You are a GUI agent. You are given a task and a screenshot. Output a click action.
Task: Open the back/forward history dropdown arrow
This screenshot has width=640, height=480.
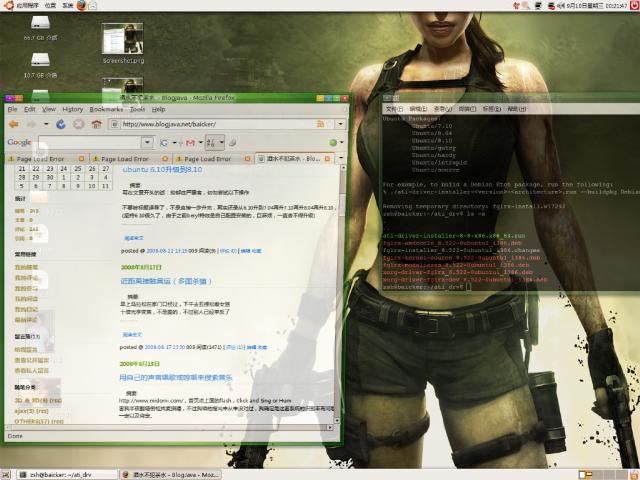click(x=46, y=124)
